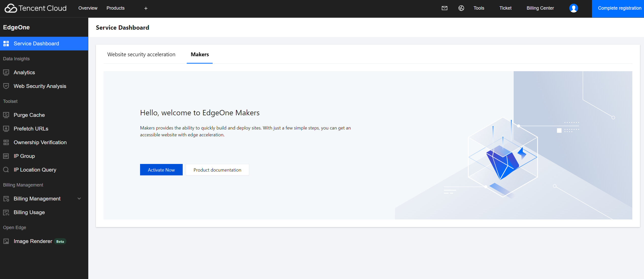Click the Web Security Analysis shield icon
The image size is (644, 279).
(6, 86)
